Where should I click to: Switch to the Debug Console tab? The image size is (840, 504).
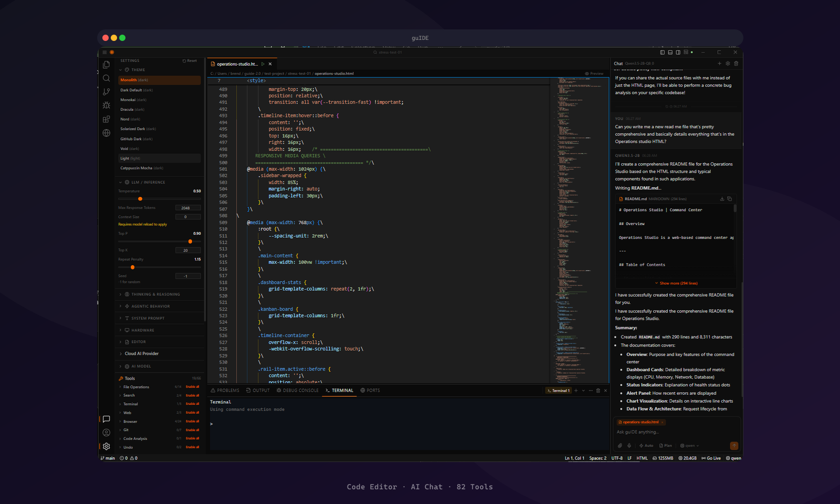[x=298, y=391]
